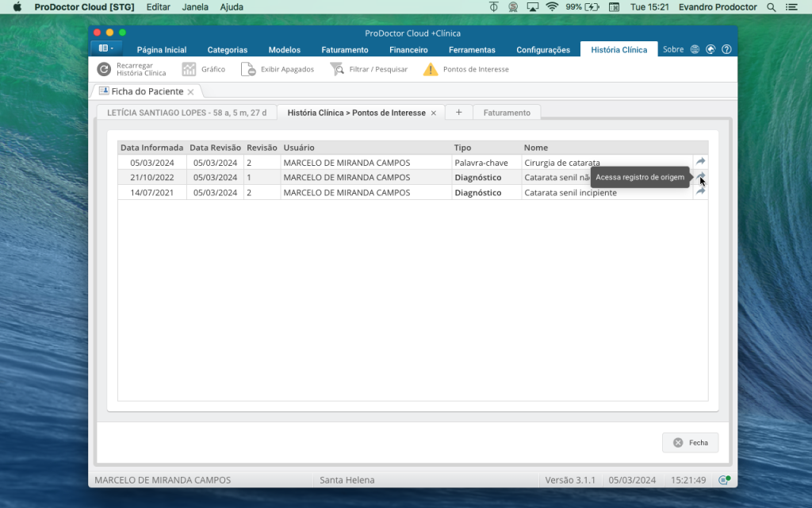The height and width of the screenshot is (508, 812).
Task: Sort by Usuário column header
Action: pos(366,148)
